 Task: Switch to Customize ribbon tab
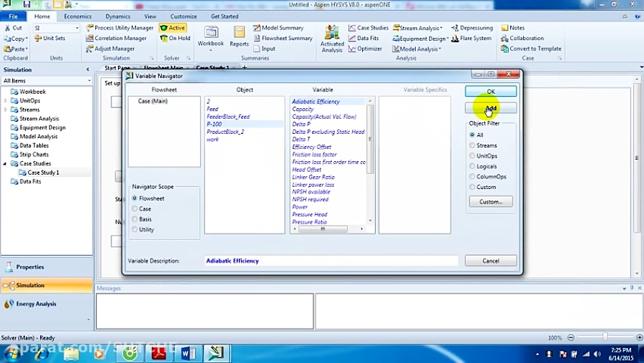(x=183, y=16)
